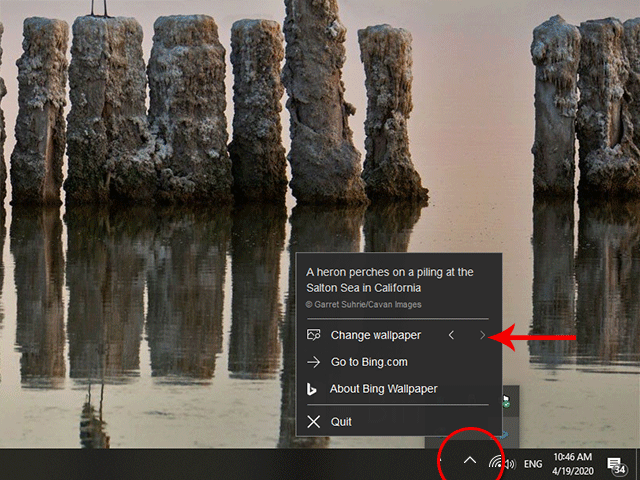Viewport: 640px width, 480px height.
Task: Click the Garret Suhrie/Cavan Images credit
Action: click(364, 304)
